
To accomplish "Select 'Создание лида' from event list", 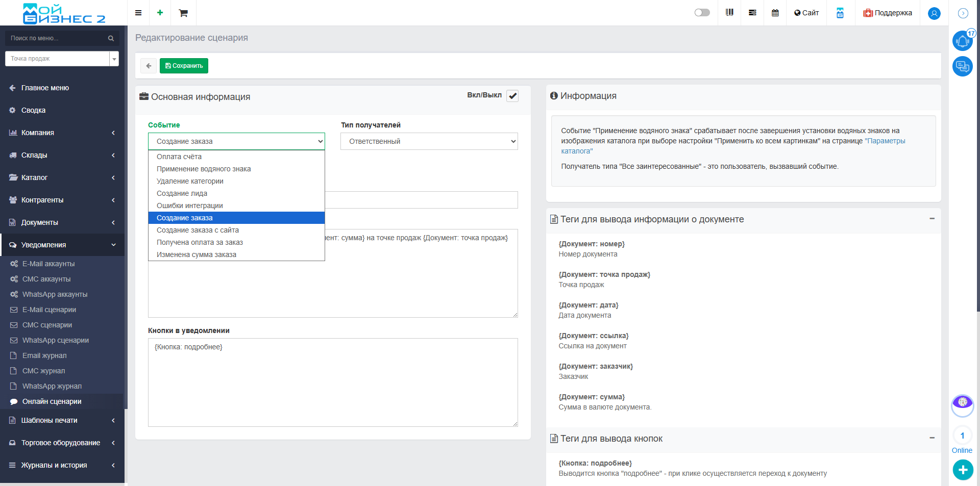I will point(182,193).
